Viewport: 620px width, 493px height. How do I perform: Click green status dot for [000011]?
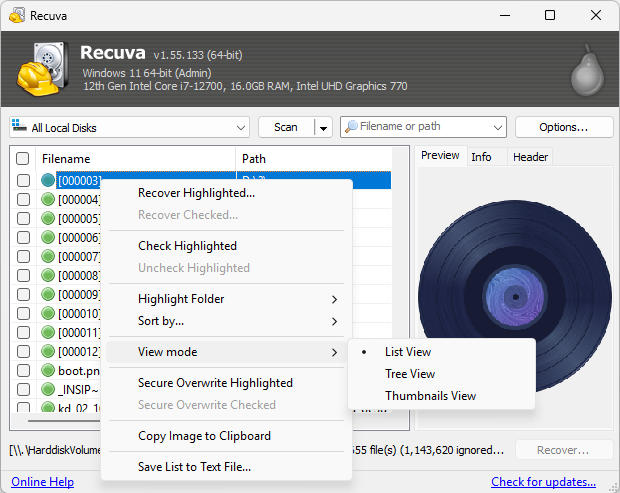(x=48, y=332)
